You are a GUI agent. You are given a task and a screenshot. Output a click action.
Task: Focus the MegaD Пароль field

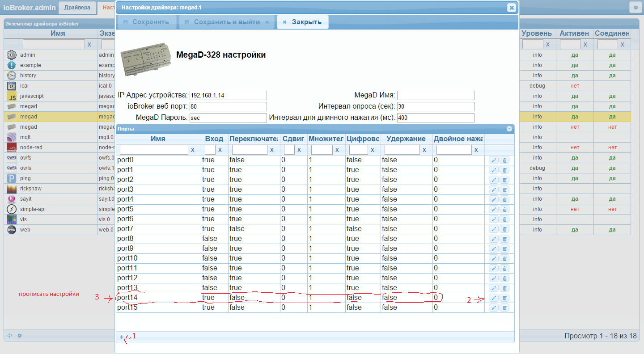point(228,118)
